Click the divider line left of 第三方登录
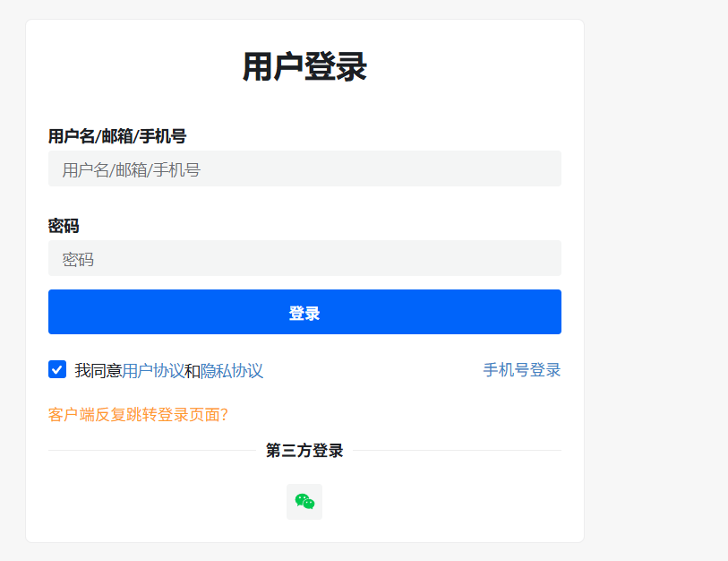 (152, 450)
